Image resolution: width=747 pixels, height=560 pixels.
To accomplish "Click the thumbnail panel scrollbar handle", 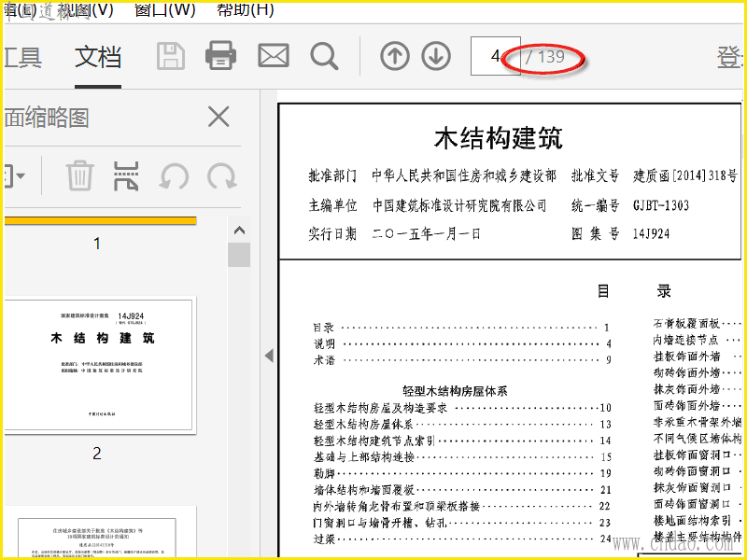I will 239,255.
